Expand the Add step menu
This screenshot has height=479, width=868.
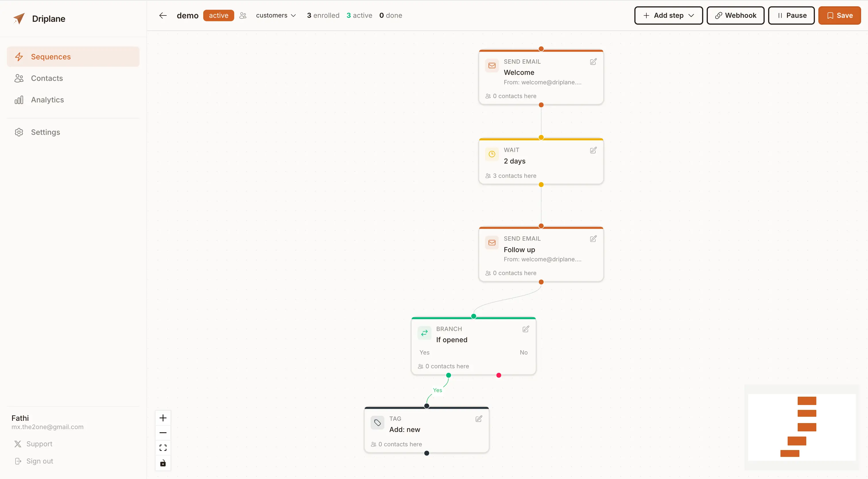pos(668,15)
